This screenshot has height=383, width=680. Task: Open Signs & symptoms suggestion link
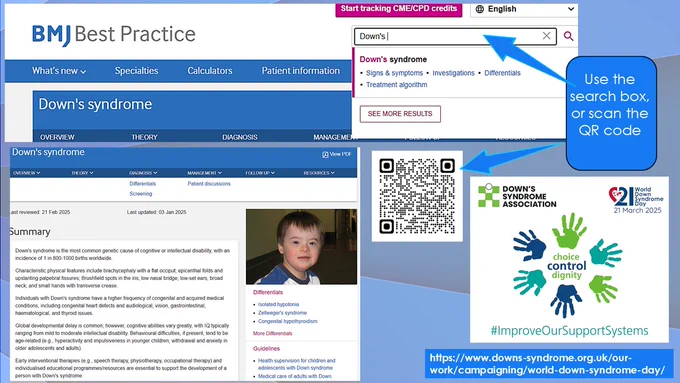tap(394, 73)
